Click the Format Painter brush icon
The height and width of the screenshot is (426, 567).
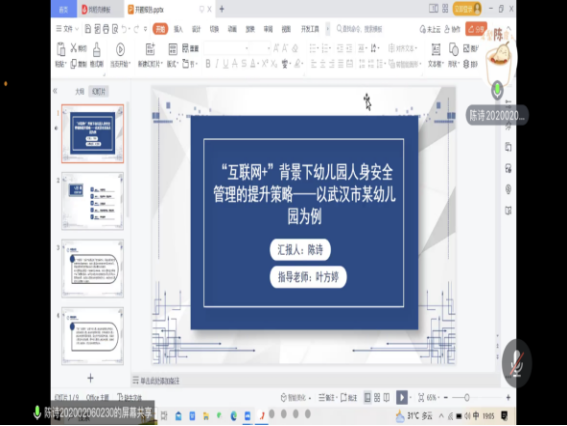pyautogui.click(x=97, y=50)
